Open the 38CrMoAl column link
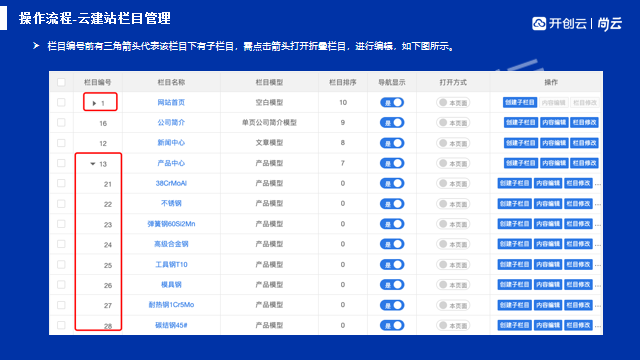 tap(171, 183)
